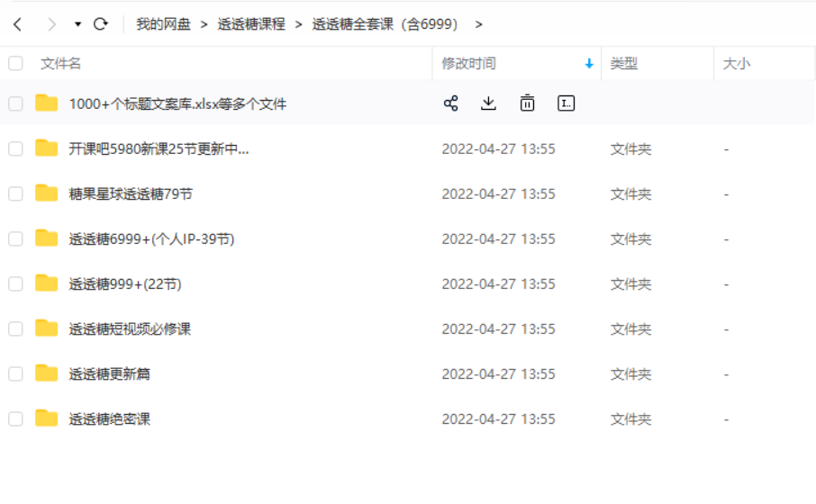This screenshot has width=816, height=504.
Task: Check the 透透糖更新篇 row checkbox
Action: (15, 374)
